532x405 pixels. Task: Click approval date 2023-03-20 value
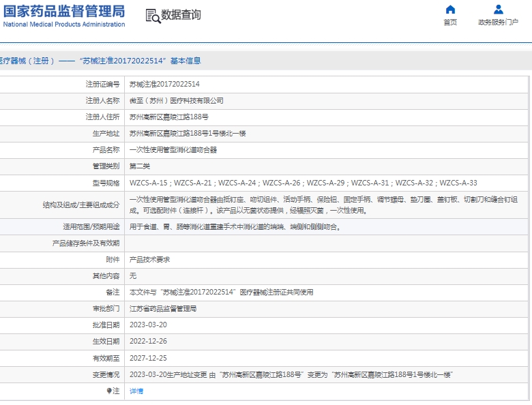click(x=148, y=325)
